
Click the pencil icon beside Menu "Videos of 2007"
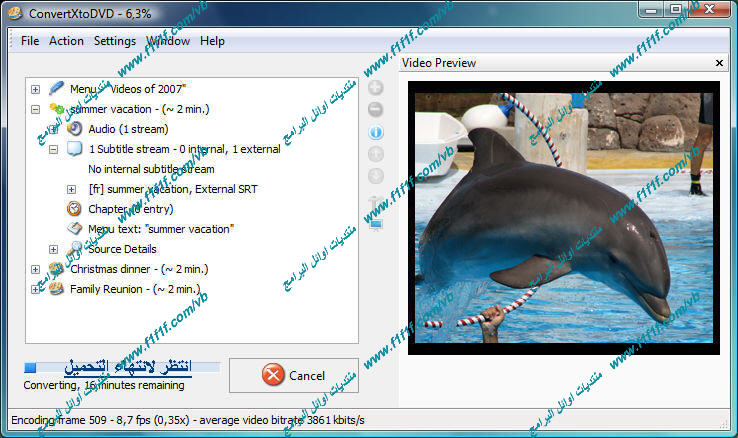(56, 89)
